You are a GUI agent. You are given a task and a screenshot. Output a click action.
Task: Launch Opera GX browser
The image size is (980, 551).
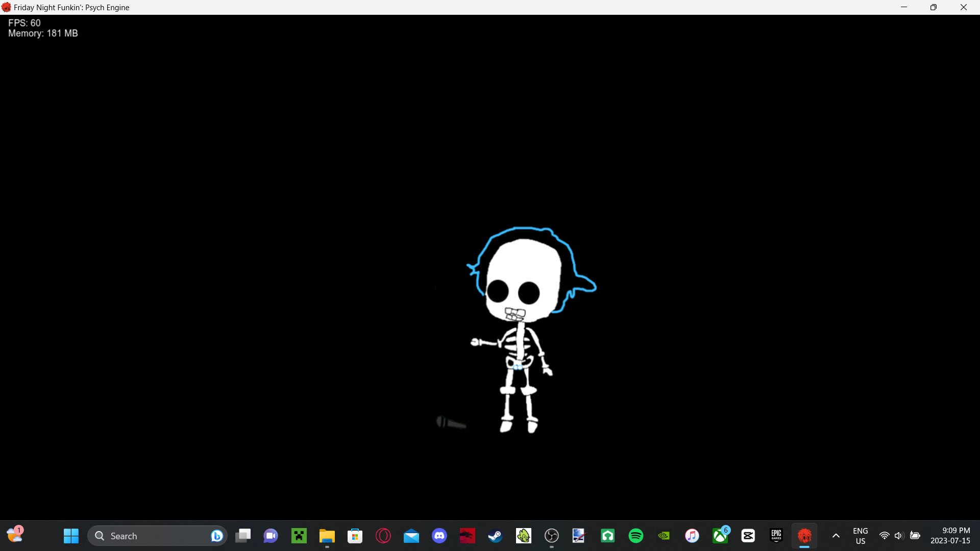point(383,536)
